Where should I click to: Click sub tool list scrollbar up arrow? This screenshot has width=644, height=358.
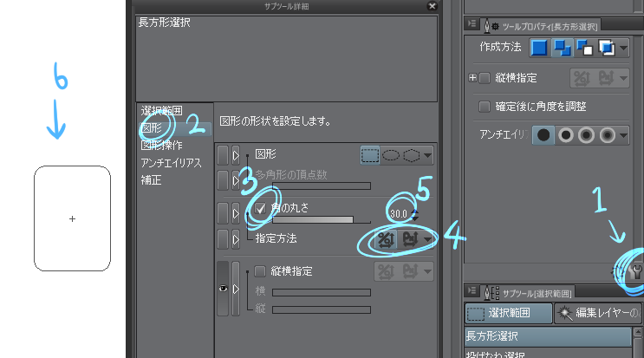click(x=638, y=332)
